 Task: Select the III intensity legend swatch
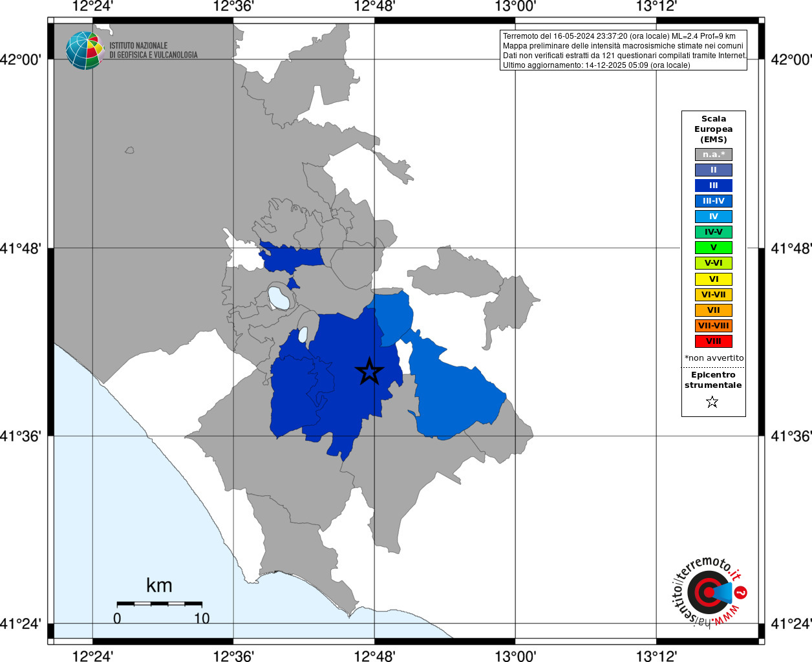[714, 186]
